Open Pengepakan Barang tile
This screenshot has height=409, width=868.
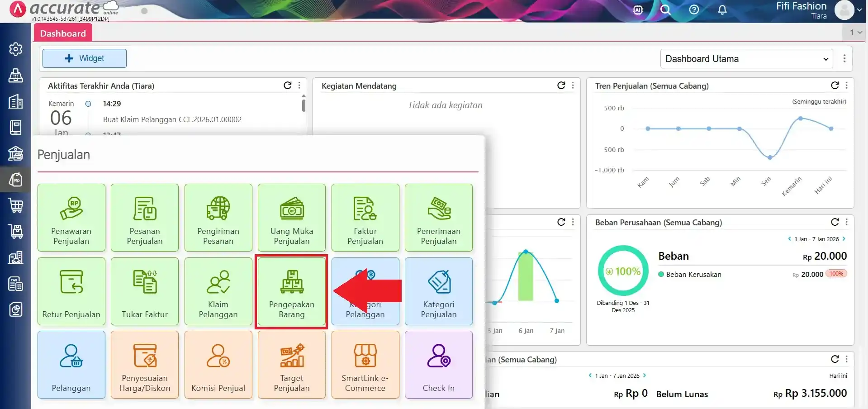tap(292, 291)
